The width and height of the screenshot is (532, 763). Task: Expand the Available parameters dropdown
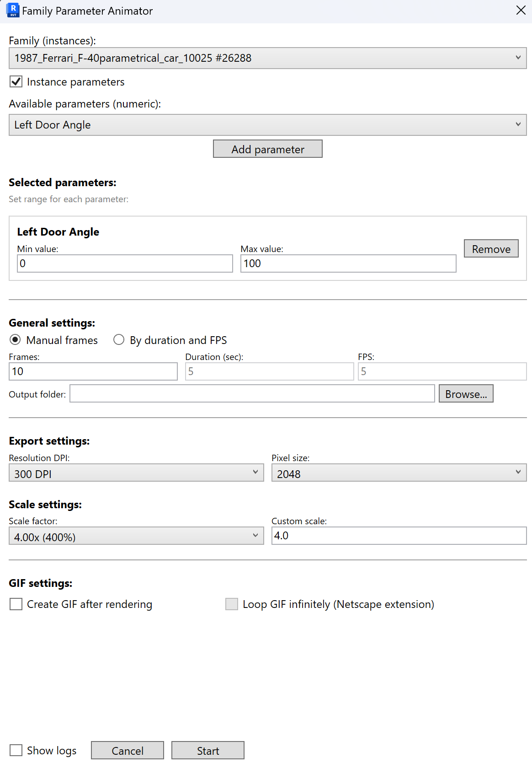(x=267, y=125)
